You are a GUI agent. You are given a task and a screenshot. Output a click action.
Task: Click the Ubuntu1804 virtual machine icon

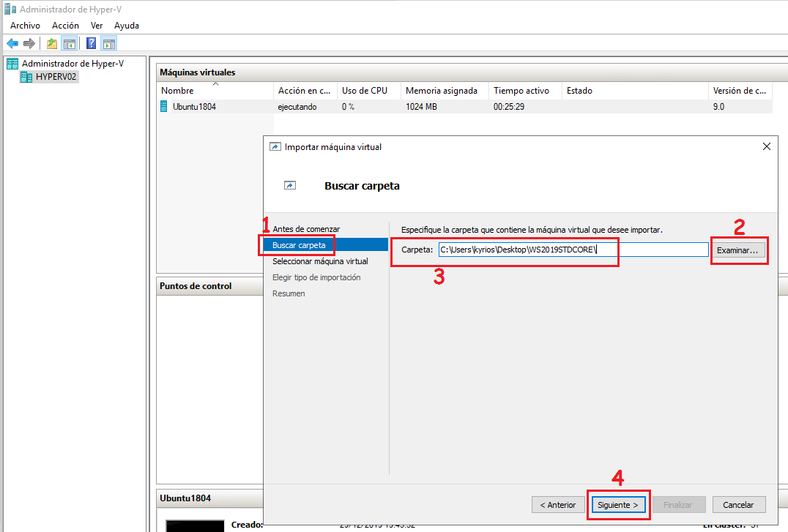coord(163,106)
